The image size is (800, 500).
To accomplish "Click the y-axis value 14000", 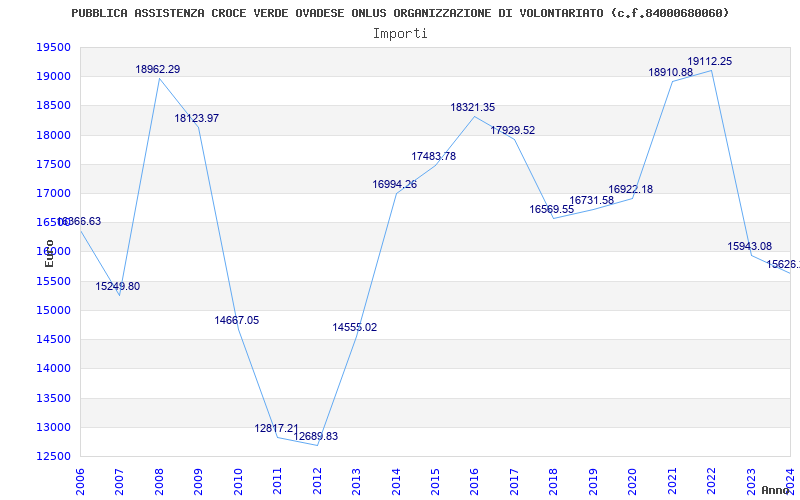I will click(53, 369).
